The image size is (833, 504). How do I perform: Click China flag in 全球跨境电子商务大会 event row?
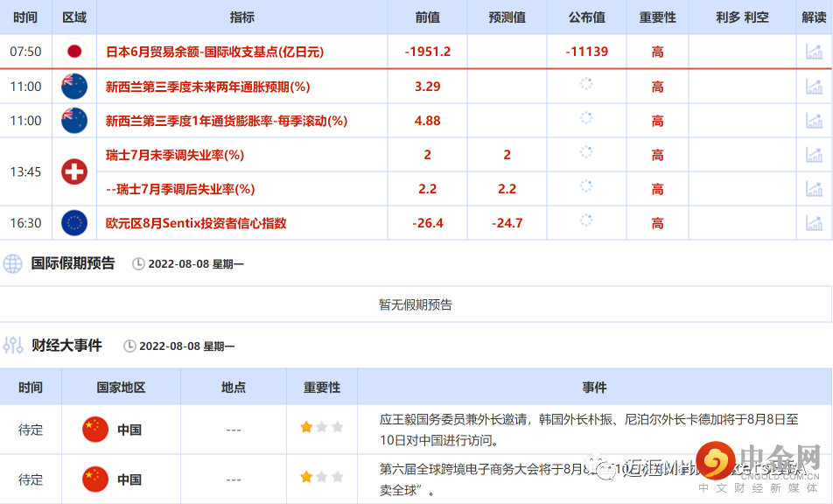95,479
